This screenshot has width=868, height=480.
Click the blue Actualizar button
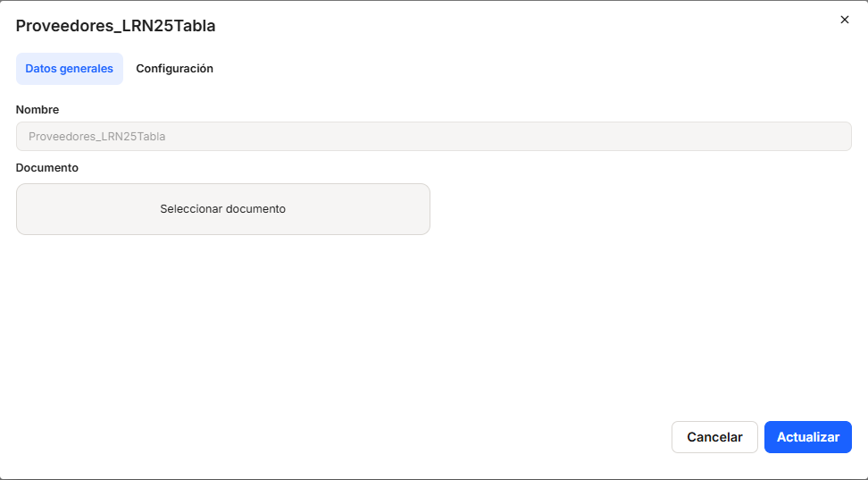(807, 437)
